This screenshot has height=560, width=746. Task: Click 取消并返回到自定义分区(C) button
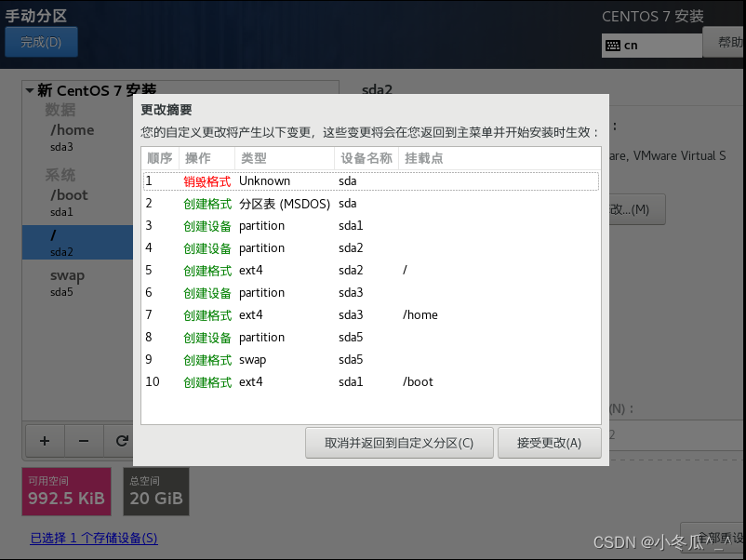tap(399, 443)
